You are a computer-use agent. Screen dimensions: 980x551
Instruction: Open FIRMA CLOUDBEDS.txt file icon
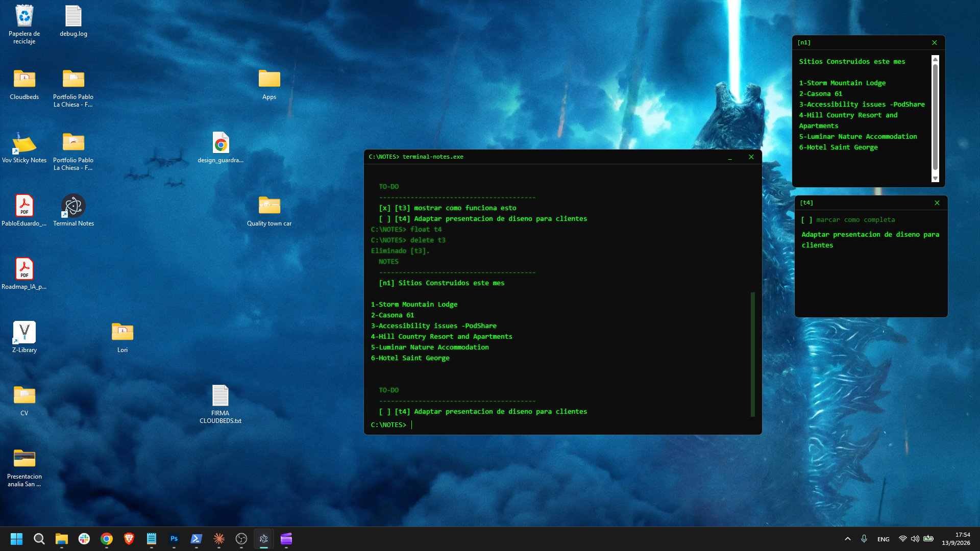(220, 404)
